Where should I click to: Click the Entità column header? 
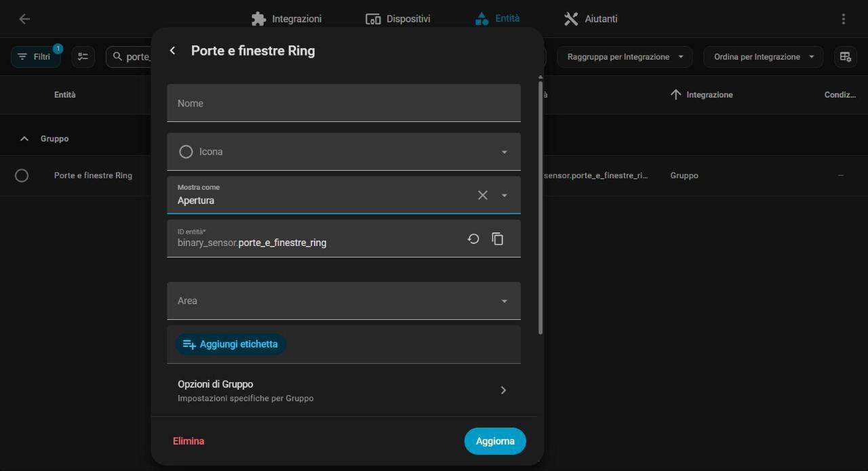(x=65, y=95)
